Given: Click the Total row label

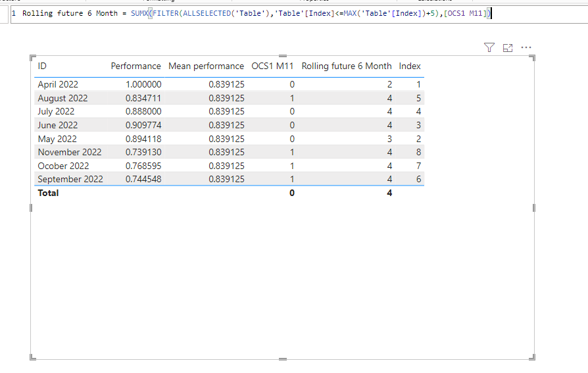Looking at the screenshot, I should point(48,193).
